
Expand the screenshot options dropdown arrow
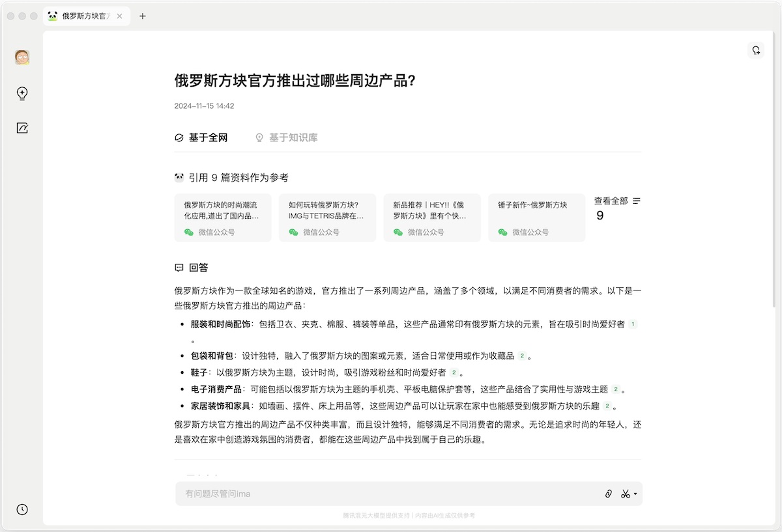(x=635, y=494)
